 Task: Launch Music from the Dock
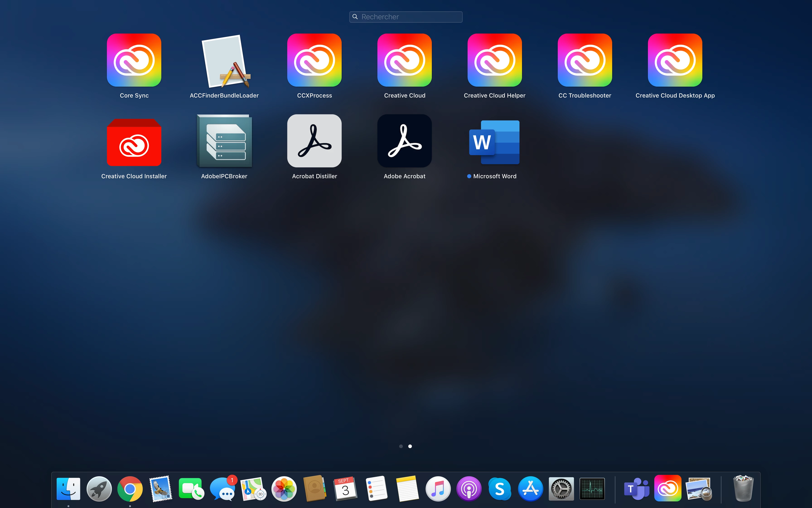tap(438, 488)
